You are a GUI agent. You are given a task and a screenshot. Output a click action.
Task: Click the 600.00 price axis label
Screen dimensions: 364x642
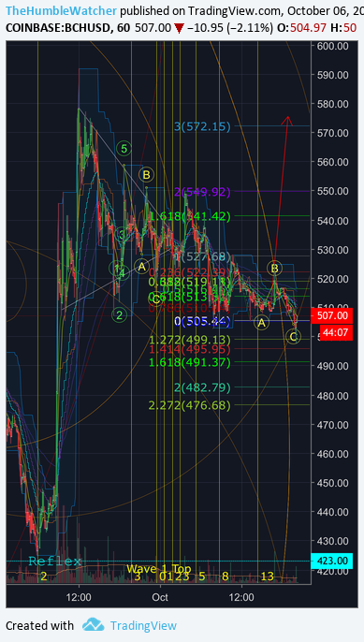point(333,46)
